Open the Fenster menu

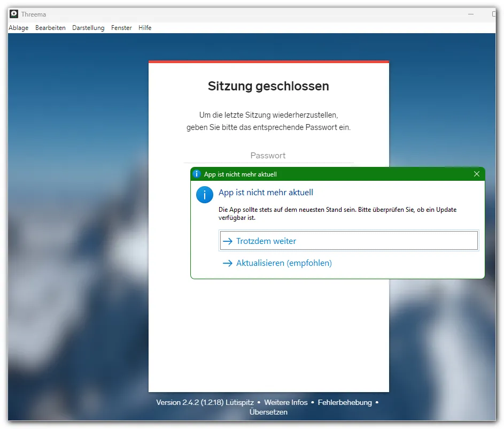(121, 28)
